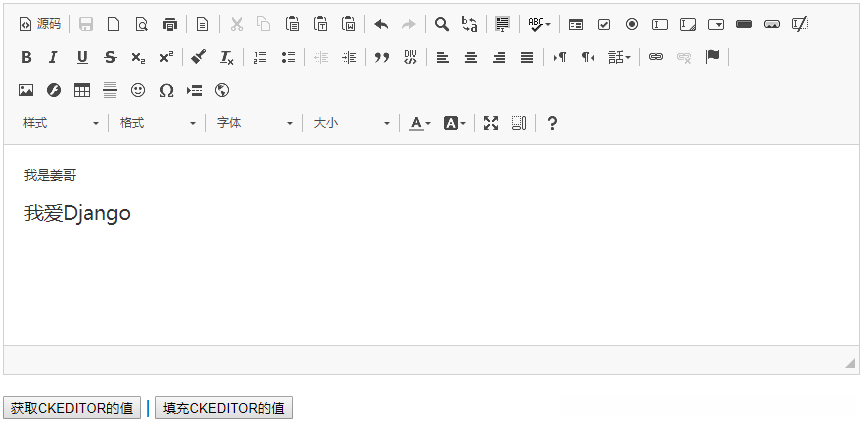Click the New Page icon
The image size is (865, 427).
[114, 24]
